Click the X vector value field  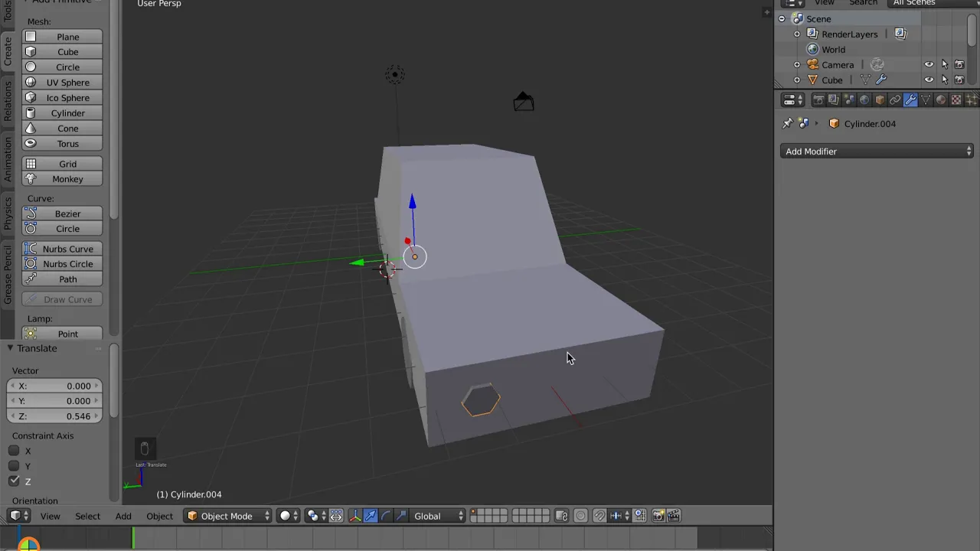click(54, 386)
